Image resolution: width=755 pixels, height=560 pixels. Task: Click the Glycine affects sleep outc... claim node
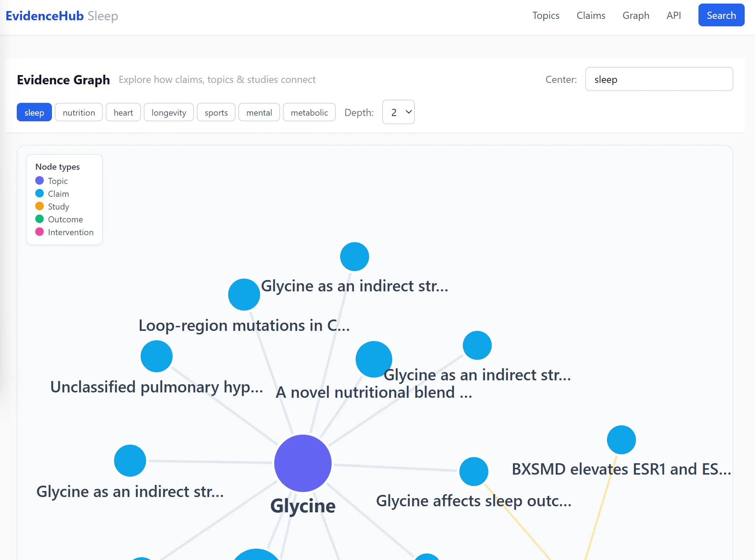474,471
